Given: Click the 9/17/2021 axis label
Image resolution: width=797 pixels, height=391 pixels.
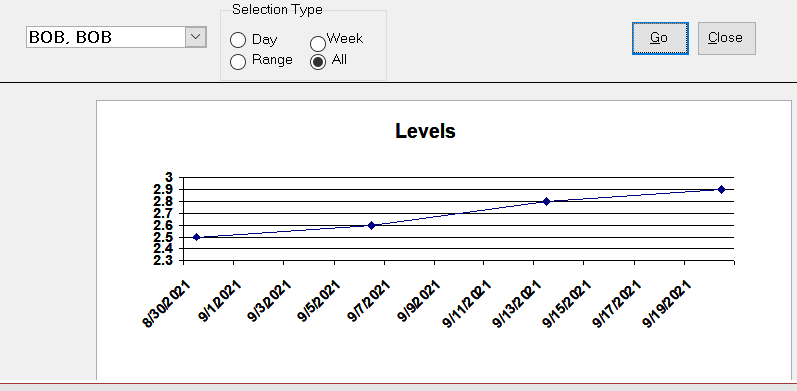Looking at the screenshot, I should click(617, 304).
